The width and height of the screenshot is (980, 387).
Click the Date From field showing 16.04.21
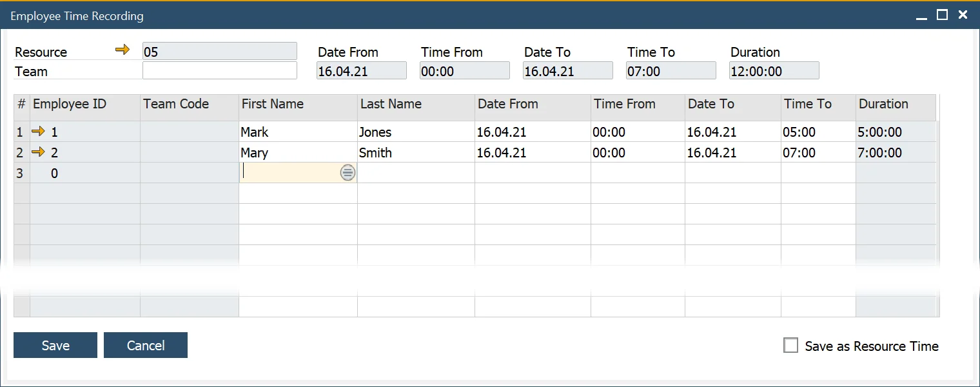coord(361,70)
